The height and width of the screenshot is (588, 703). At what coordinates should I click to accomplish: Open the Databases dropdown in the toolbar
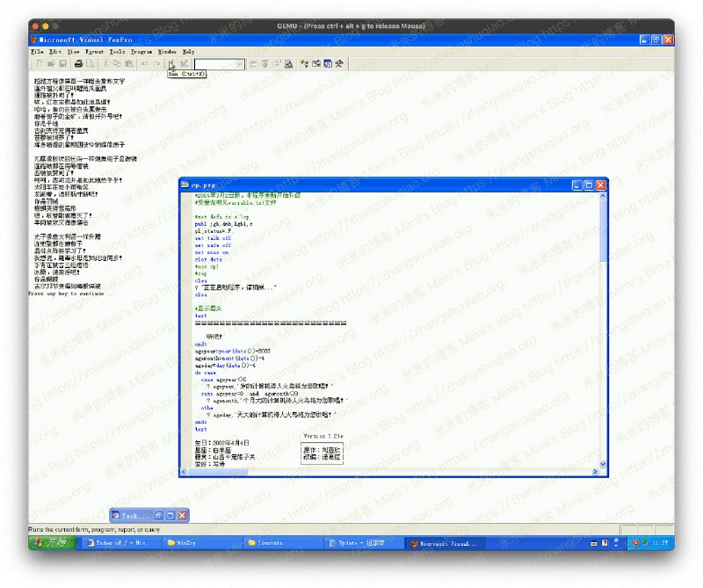point(219,64)
